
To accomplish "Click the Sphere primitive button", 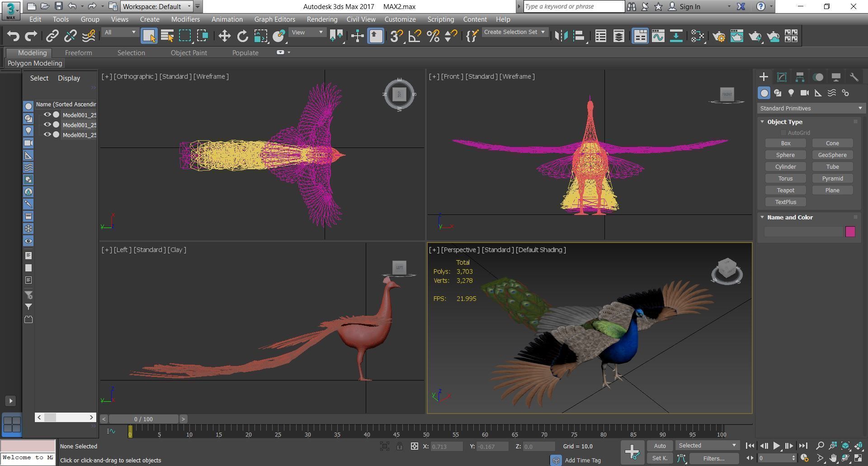I will click(x=785, y=155).
